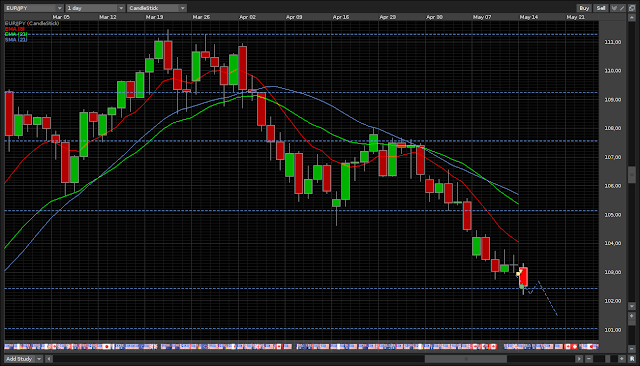640x366 pixels.
Task: Open the EUR/JPY symbol dropdown
Action: pos(33,8)
